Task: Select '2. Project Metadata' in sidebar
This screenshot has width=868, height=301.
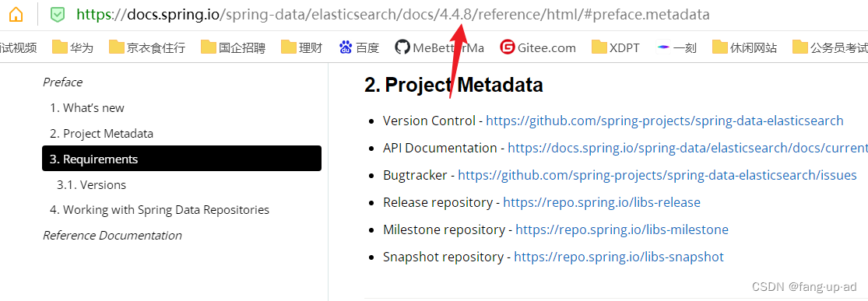Action: (102, 133)
